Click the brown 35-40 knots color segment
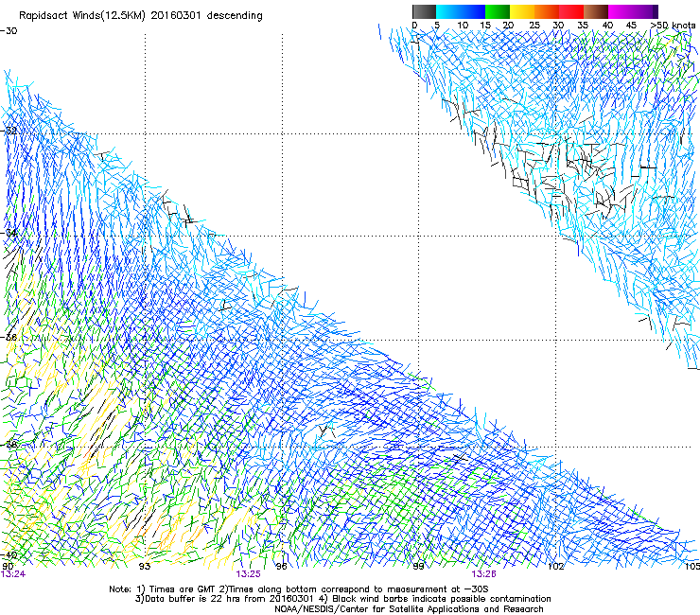 point(596,11)
